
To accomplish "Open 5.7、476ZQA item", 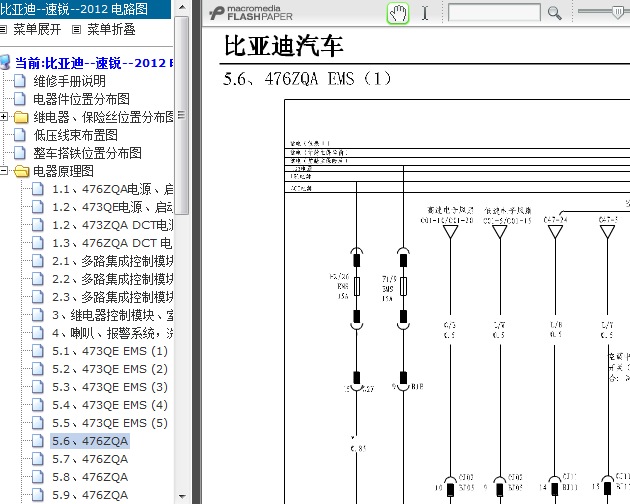I will (90, 459).
